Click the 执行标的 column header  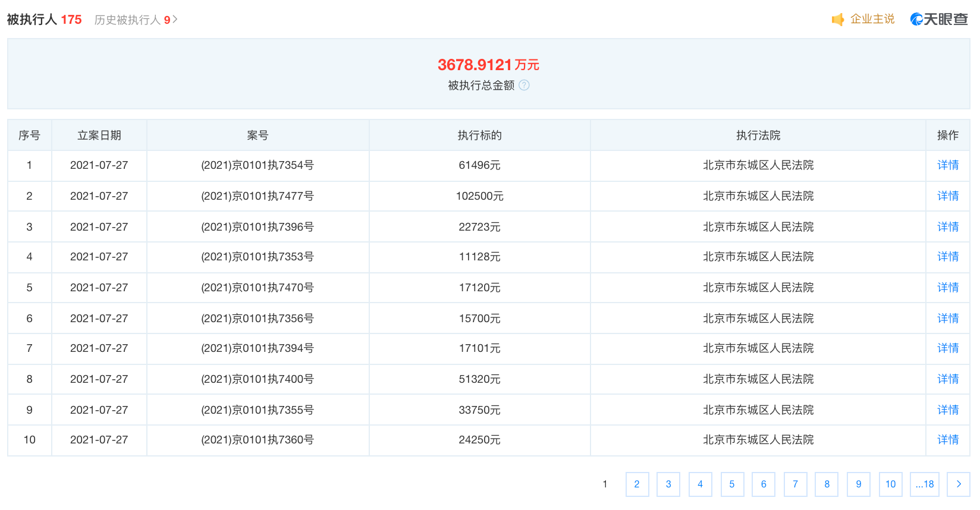point(479,136)
